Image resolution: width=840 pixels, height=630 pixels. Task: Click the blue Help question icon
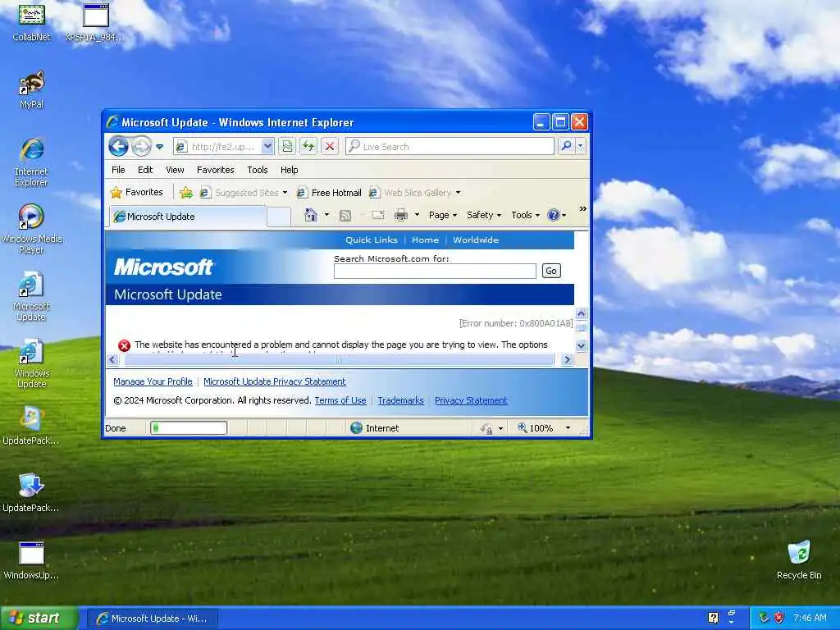pyautogui.click(x=554, y=215)
